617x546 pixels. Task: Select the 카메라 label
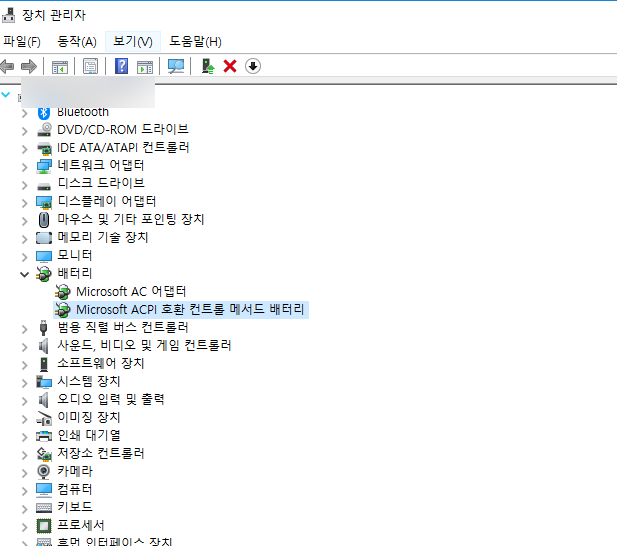[75, 471]
